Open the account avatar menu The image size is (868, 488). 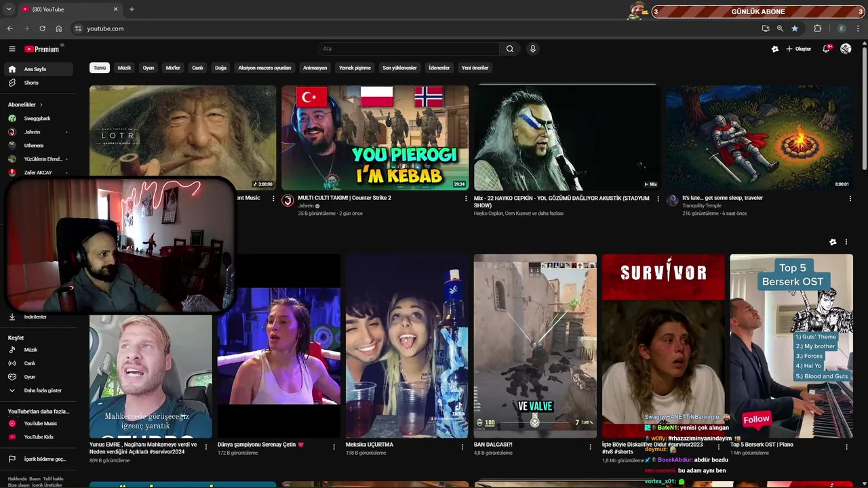coord(846,49)
